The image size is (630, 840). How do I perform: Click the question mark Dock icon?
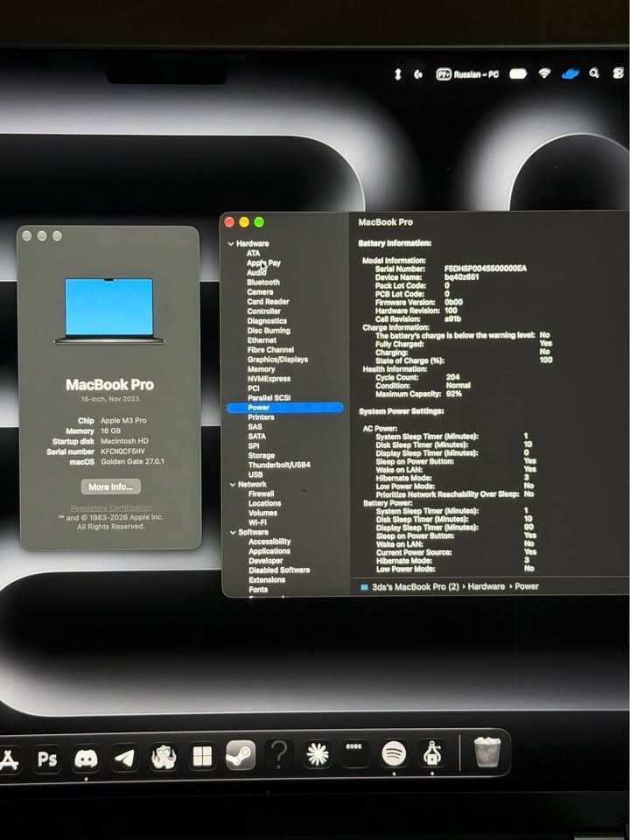pyautogui.click(x=279, y=754)
